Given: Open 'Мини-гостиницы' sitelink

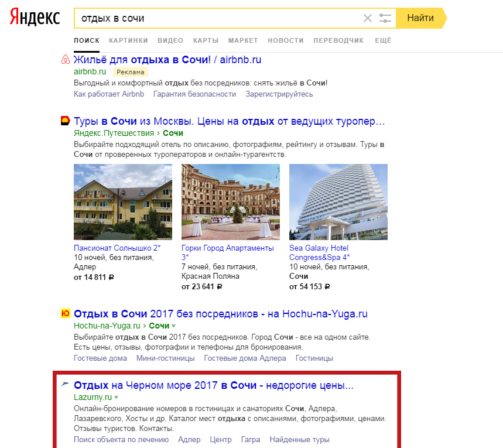Looking at the screenshot, I should (x=166, y=358).
